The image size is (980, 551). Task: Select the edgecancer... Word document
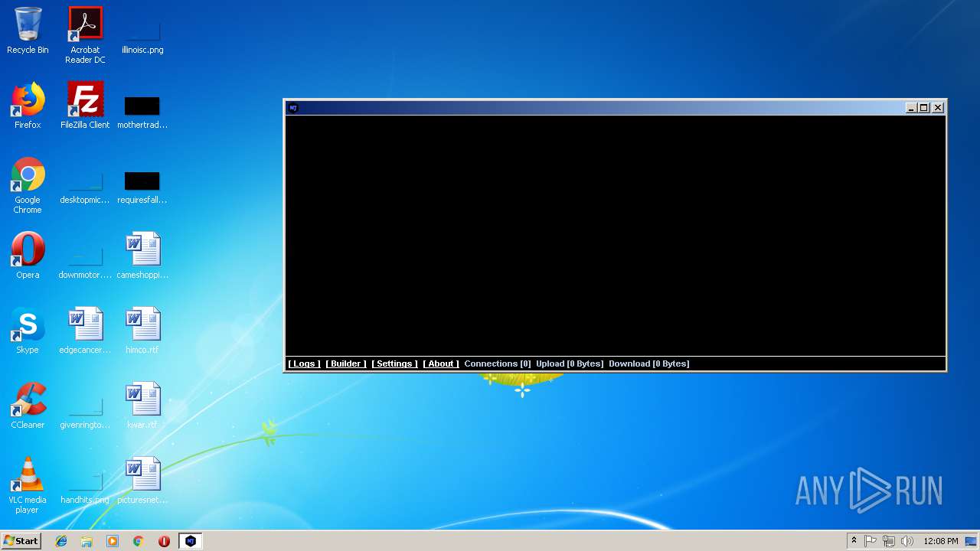85,331
